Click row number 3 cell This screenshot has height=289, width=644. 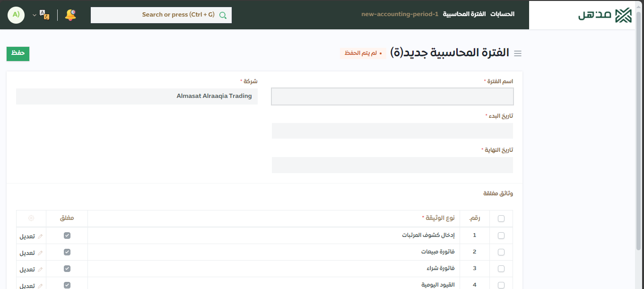[475, 268]
